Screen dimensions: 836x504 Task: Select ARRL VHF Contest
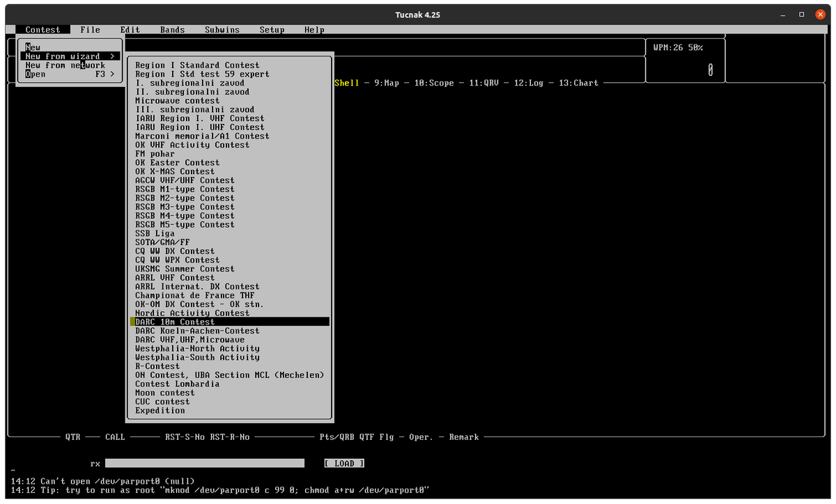pyautogui.click(x=229, y=278)
